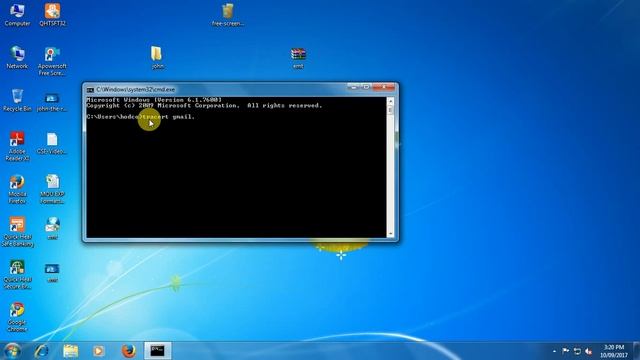Screen dimensions: 640x360
Task: Close the cmd.exe window
Action: [x=384, y=87]
